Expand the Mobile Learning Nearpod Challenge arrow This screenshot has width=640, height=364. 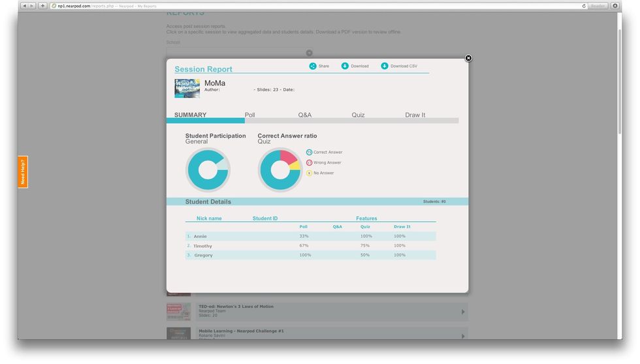(463, 337)
